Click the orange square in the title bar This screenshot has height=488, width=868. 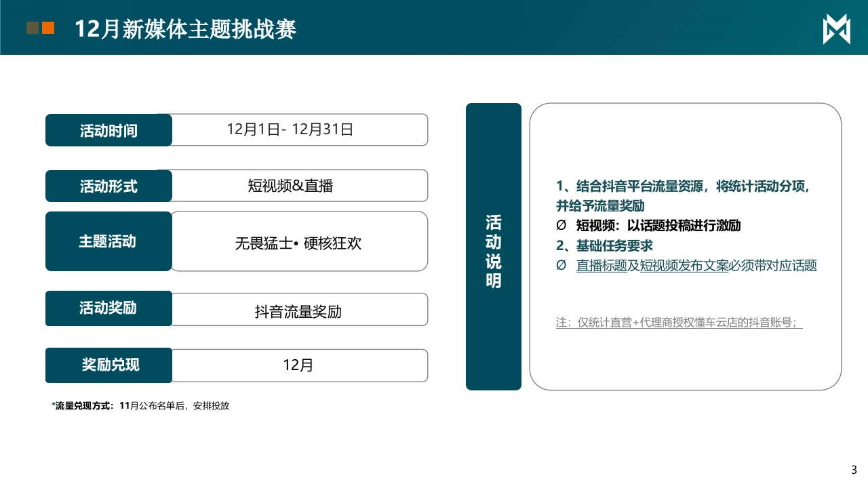tap(48, 28)
